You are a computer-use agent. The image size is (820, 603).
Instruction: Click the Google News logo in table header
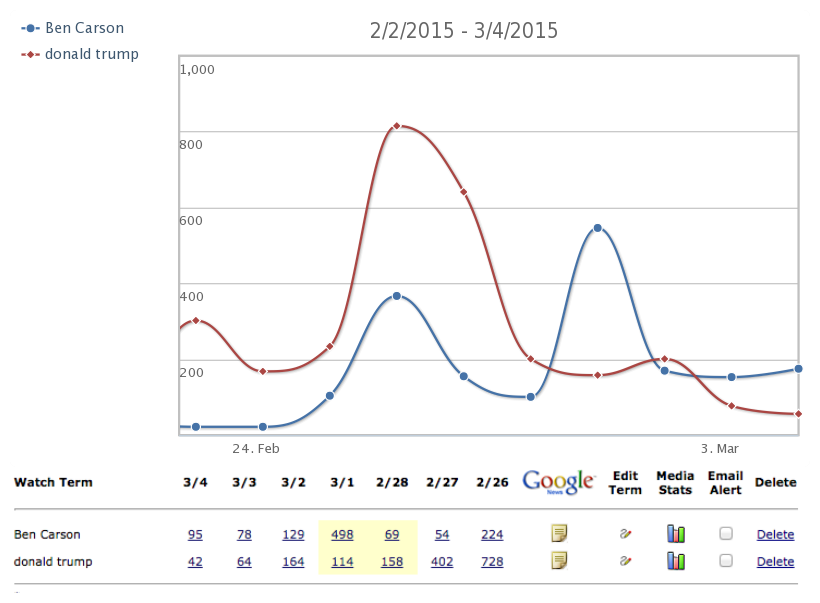coord(558,482)
